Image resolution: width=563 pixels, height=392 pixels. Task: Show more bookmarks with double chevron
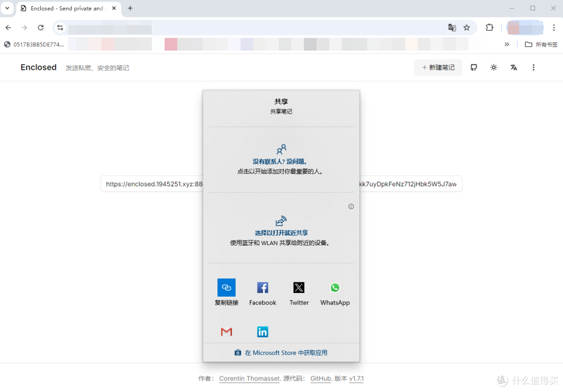pyautogui.click(x=507, y=44)
